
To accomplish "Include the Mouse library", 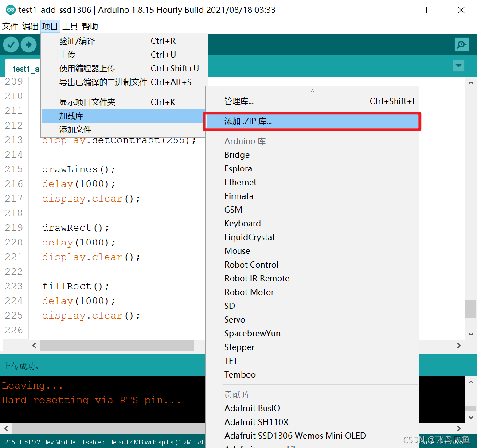I will [312, 251].
